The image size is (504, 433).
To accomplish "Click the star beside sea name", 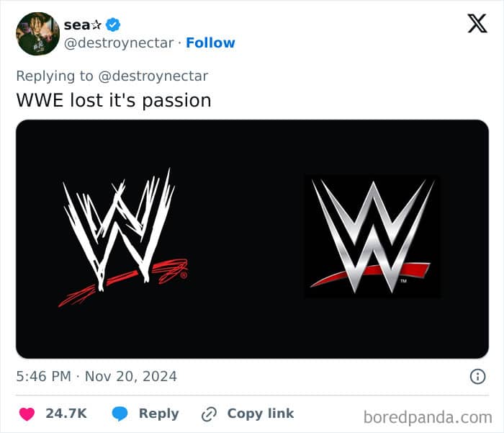I will tap(96, 24).
